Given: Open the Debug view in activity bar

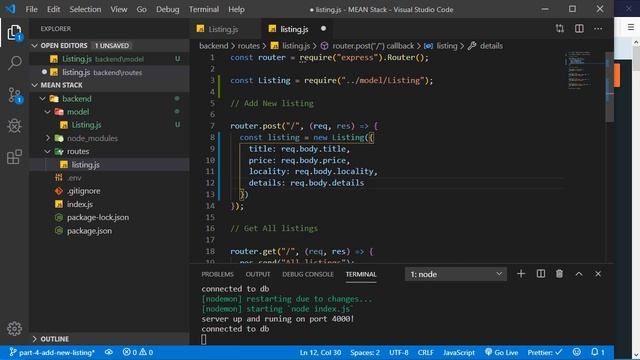Looking at the screenshot, I should tap(14, 126).
